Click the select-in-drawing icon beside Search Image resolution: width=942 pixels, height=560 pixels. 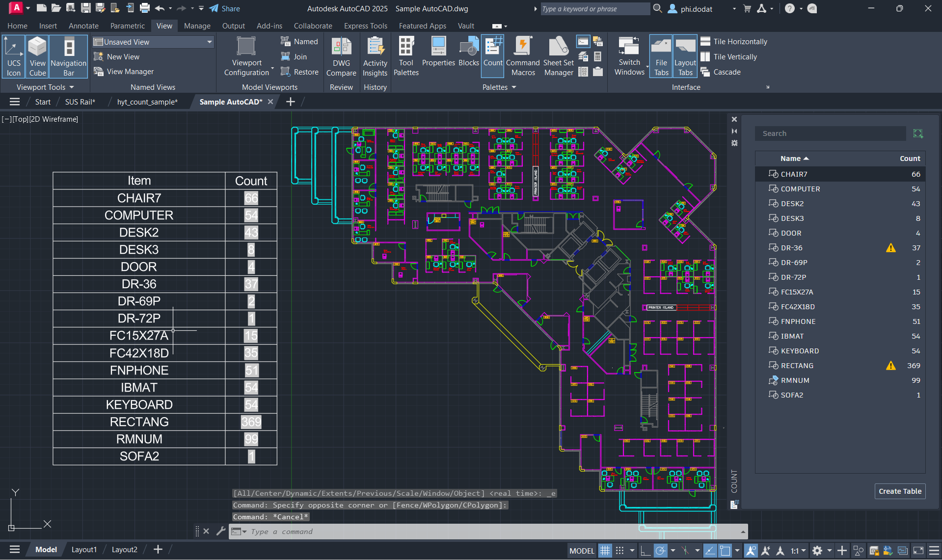(918, 133)
